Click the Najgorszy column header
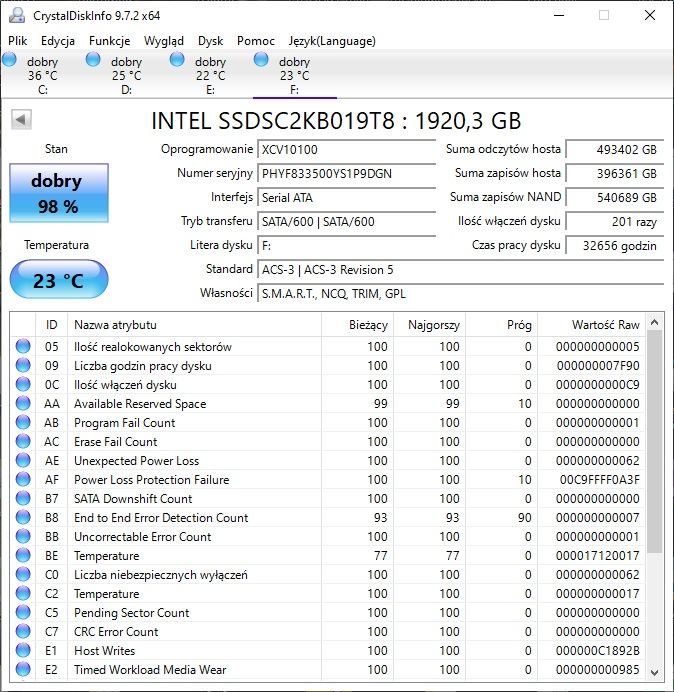Screen dimensions: 674x692 429,325
